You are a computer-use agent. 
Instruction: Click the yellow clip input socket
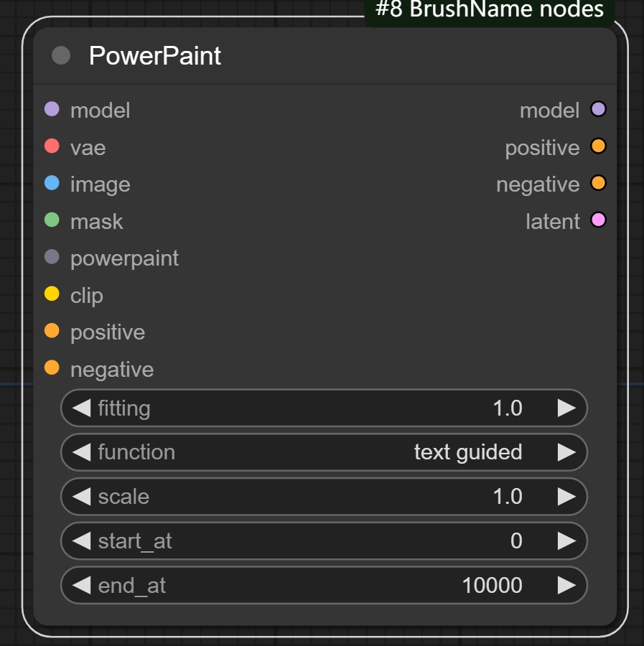tap(52, 294)
